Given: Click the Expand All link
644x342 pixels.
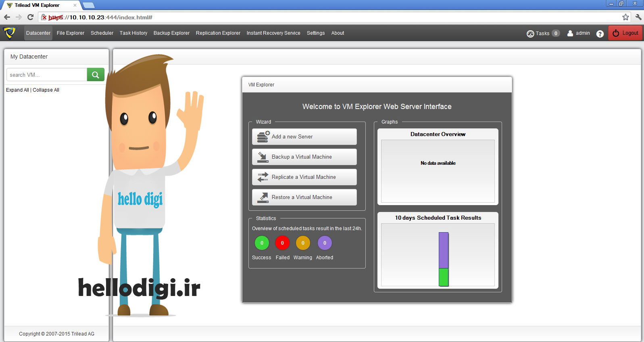Looking at the screenshot, I should tap(17, 90).
